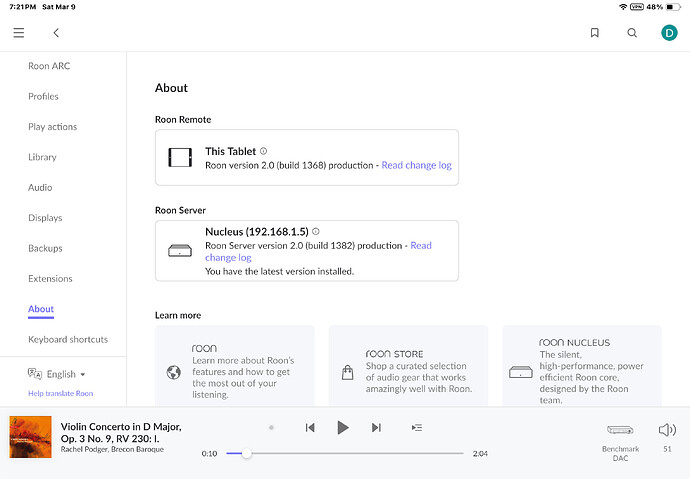This screenshot has height=479, width=690.
Task: Click the Nucleus (192.168.1.5) heading
Action: coord(257,232)
